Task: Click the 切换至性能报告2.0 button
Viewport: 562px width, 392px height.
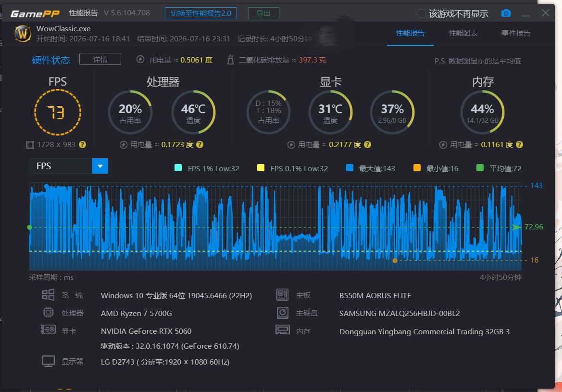Action: [x=201, y=13]
